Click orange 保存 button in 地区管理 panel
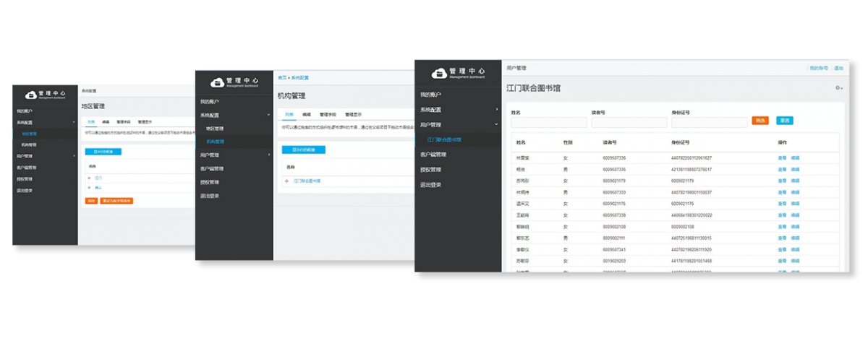Screen dimensions: 868x346 pos(91,200)
